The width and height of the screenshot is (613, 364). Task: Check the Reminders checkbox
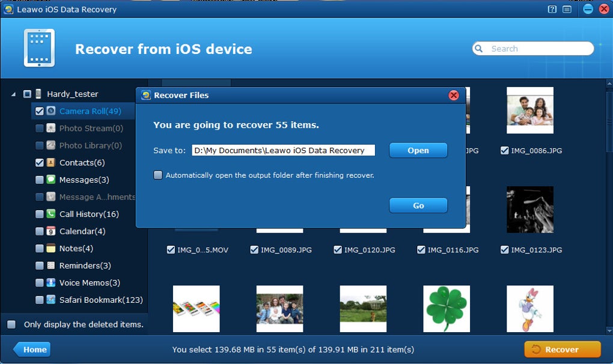click(x=40, y=265)
